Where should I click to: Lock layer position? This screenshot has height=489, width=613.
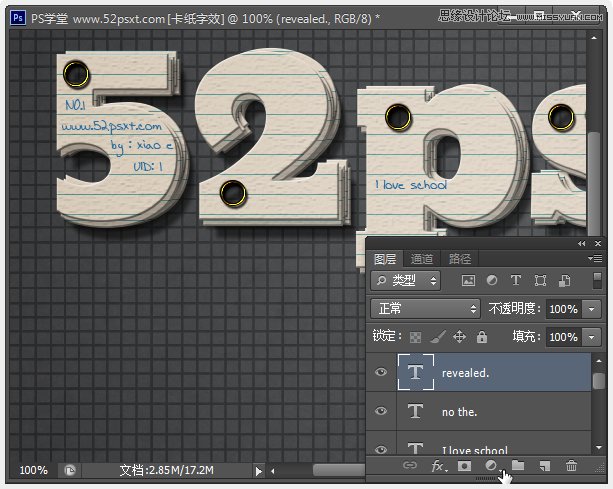[459, 337]
